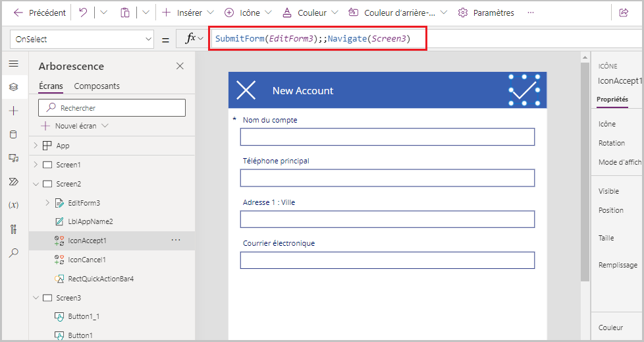644x342 pixels.
Task: Open the Couleur menu
Action: pos(310,13)
